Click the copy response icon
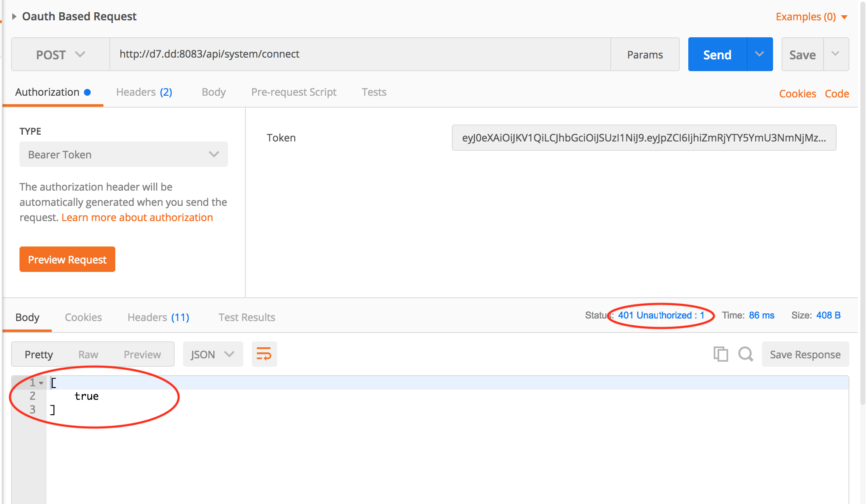 [721, 354]
